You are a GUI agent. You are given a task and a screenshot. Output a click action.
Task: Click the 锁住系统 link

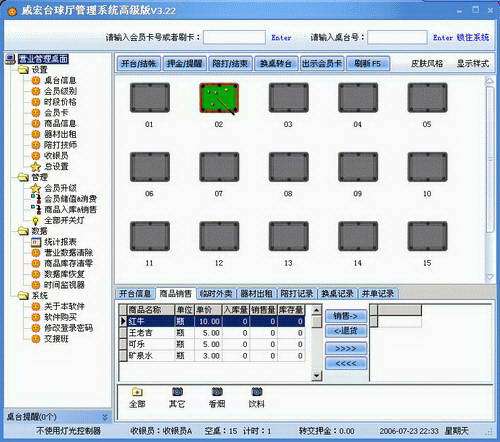473,37
